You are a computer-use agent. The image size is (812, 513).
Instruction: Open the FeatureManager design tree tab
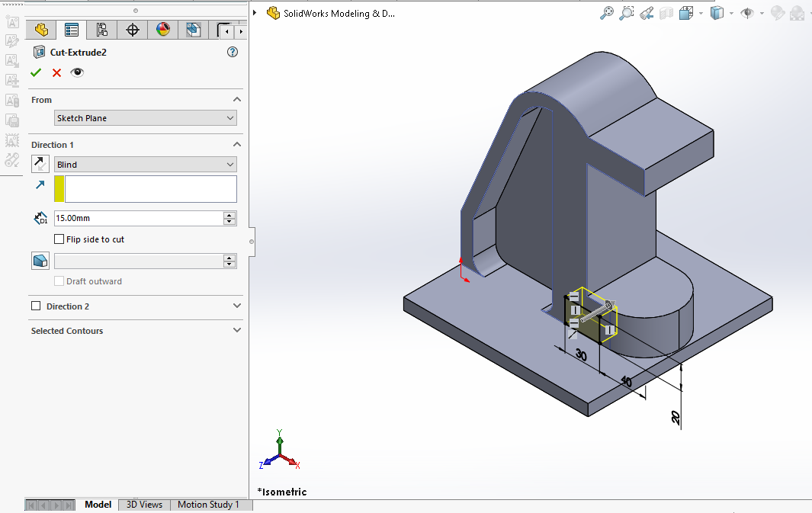pyautogui.click(x=41, y=30)
